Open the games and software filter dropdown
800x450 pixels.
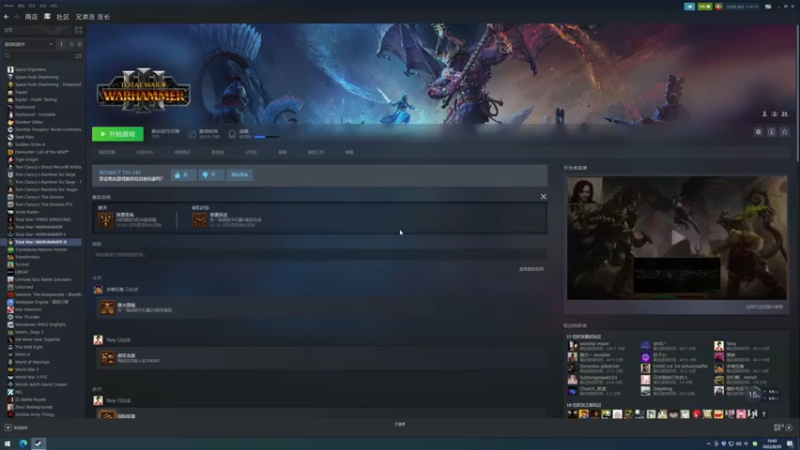pyautogui.click(x=29, y=44)
